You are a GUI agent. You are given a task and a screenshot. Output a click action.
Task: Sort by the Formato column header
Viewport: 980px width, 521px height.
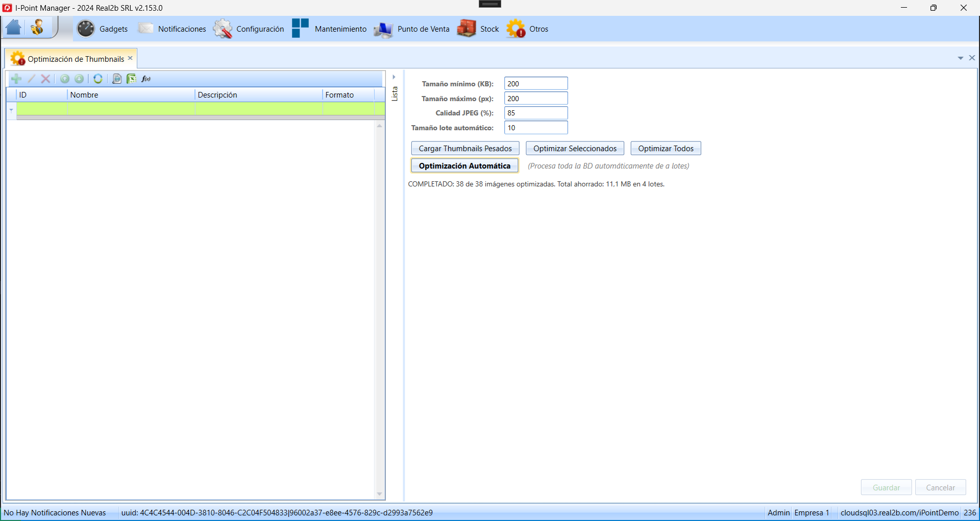click(x=349, y=95)
